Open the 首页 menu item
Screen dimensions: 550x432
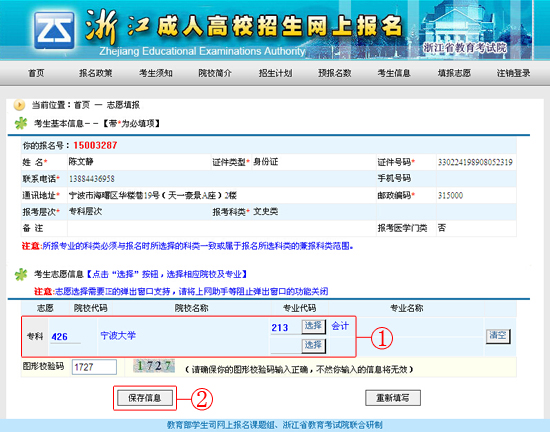coord(36,73)
